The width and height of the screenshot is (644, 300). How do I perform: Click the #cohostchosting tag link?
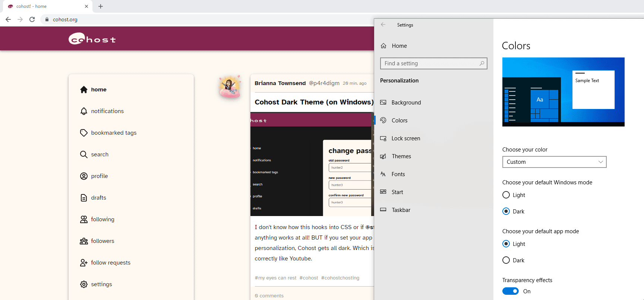click(340, 278)
